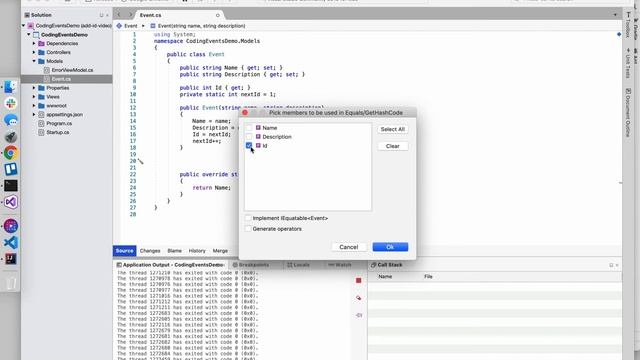Navigate forward with the right arrow beside tabs
Viewport: 640px width, 360px height.
coord(131,15)
